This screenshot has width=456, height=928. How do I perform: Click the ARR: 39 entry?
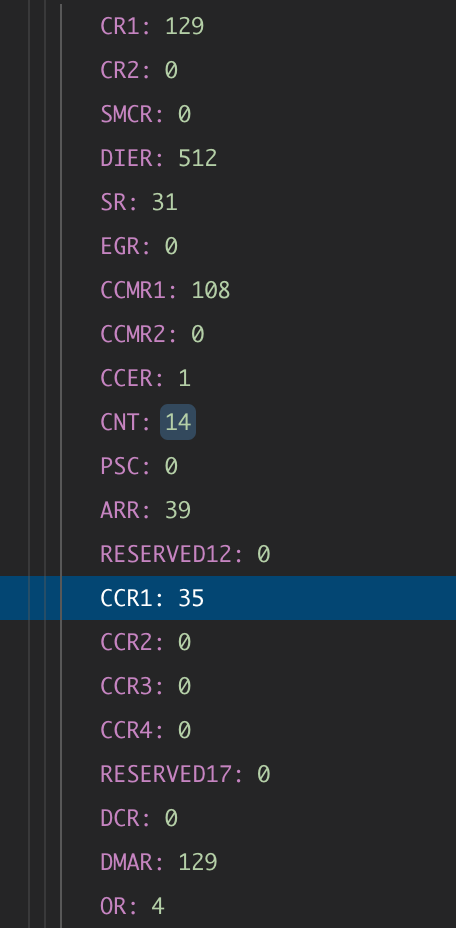(228, 510)
